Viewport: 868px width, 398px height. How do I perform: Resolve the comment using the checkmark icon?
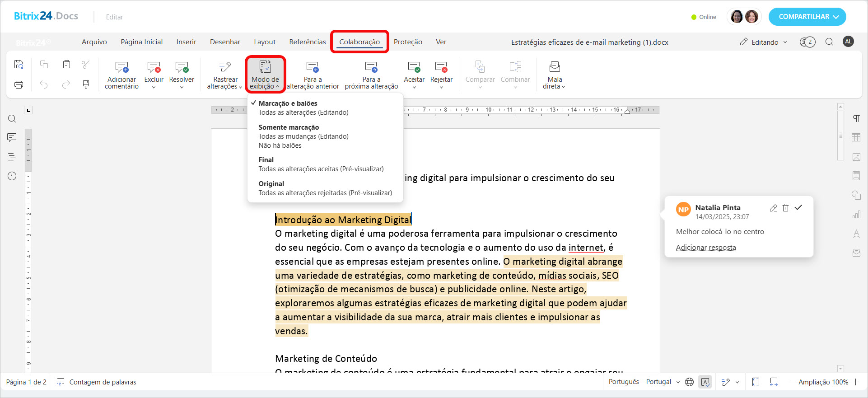pos(798,207)
